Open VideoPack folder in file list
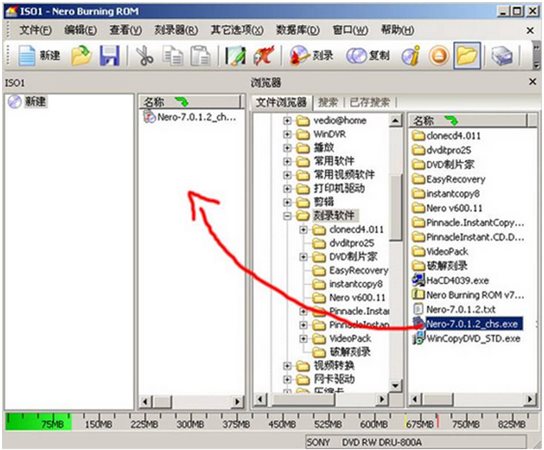Viewport: 544px width, 450px height. click(x=447, y=251)
